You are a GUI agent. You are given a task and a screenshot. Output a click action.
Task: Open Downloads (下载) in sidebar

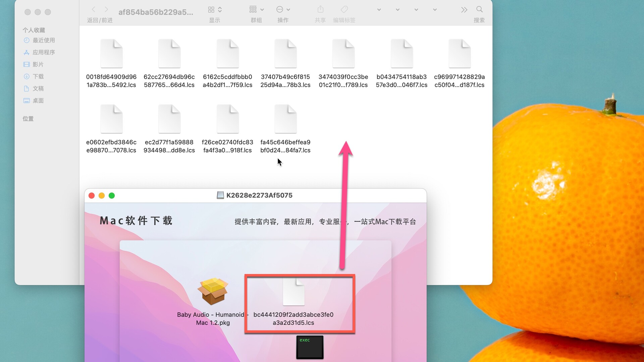[34, 76]
